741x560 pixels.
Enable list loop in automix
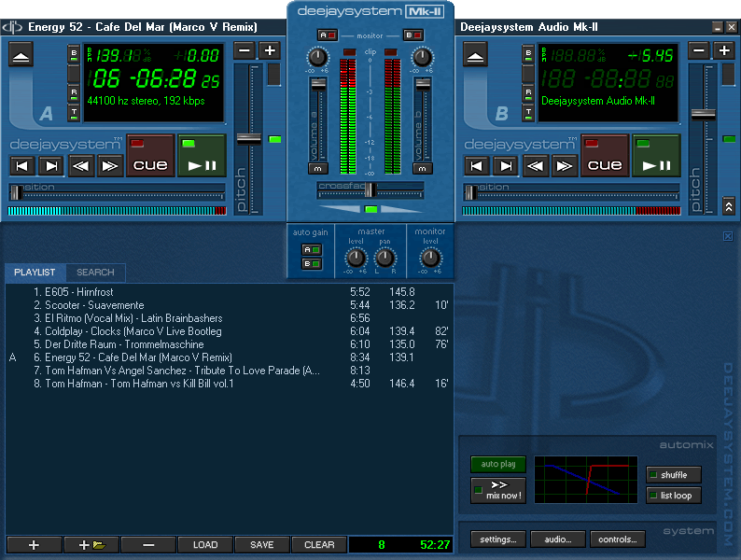pos(674,496)
